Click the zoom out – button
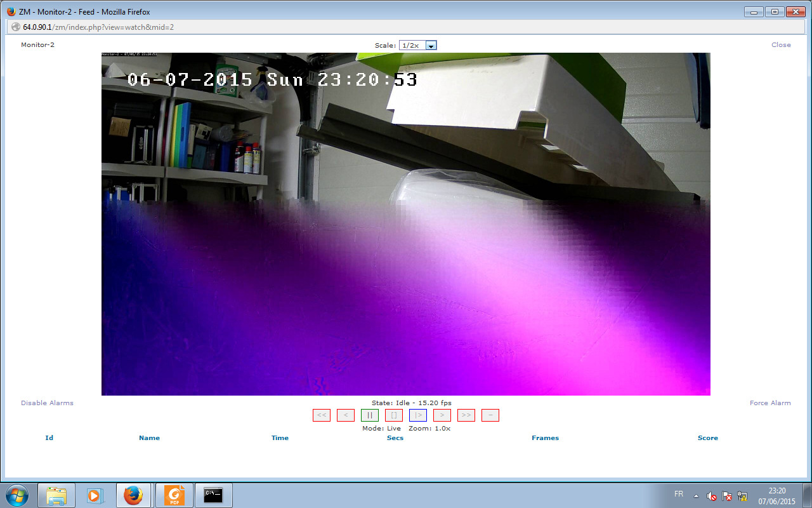The height and width of the screenshot is (508, 812). [x=490, y=415]
